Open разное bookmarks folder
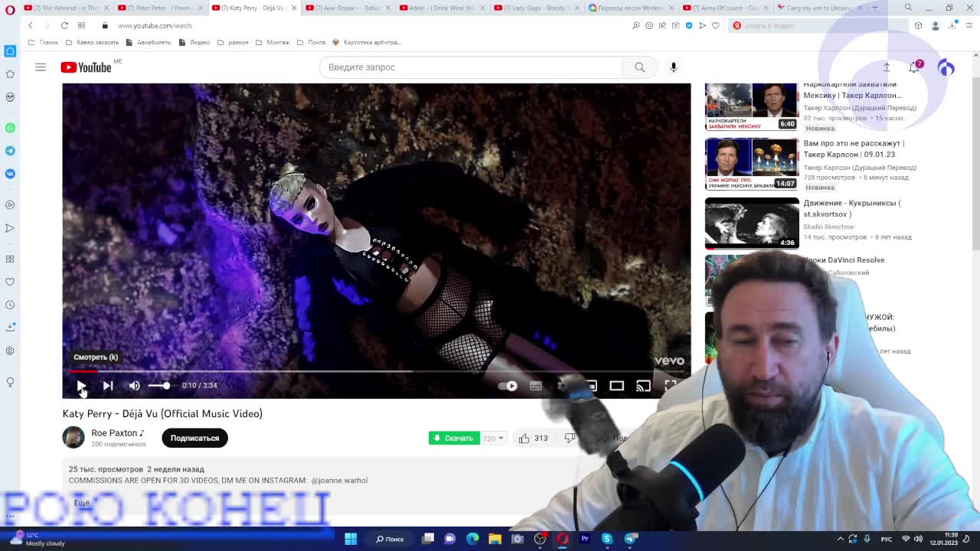 (x=233, y=42)
